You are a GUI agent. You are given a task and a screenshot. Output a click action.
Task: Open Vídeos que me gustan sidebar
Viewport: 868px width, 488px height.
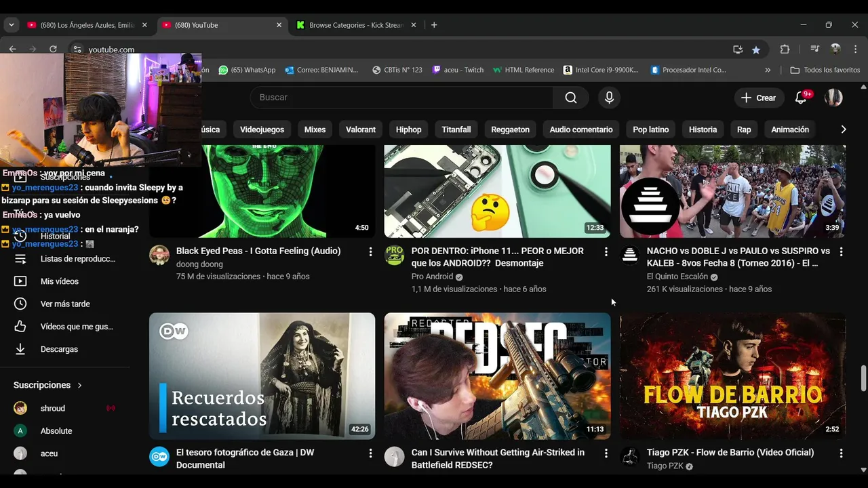66,327
